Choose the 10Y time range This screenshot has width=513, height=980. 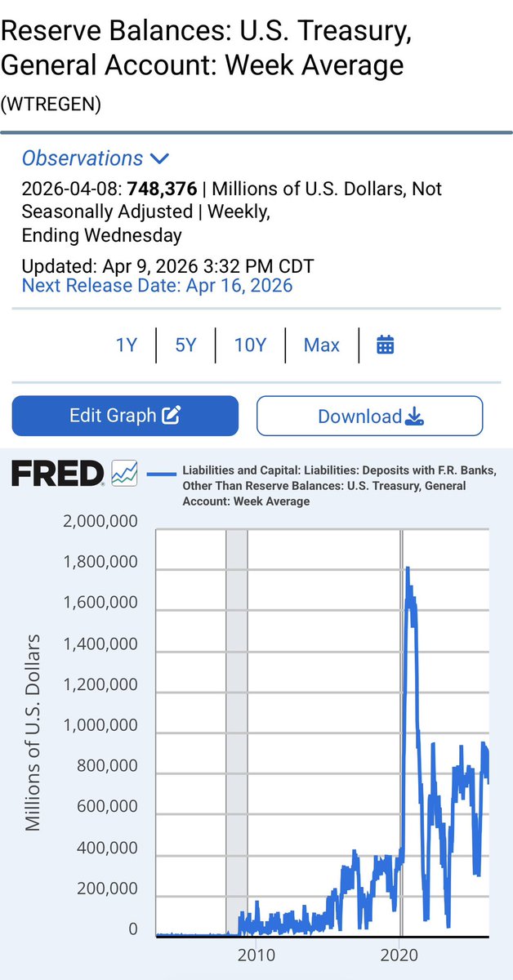250,345
